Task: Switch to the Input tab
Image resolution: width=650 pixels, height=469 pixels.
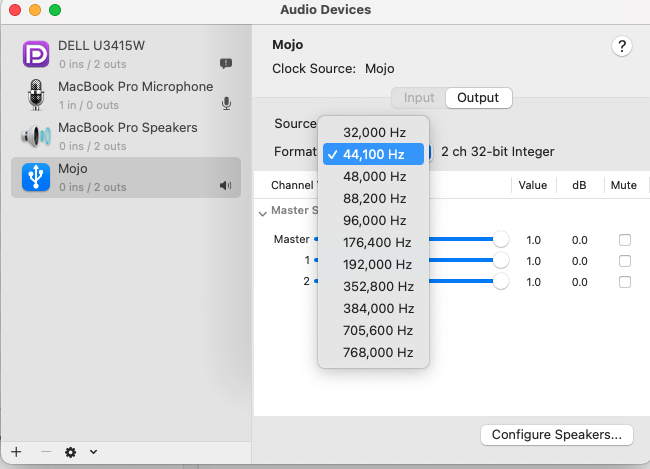Action: click(x=419, y=98)
